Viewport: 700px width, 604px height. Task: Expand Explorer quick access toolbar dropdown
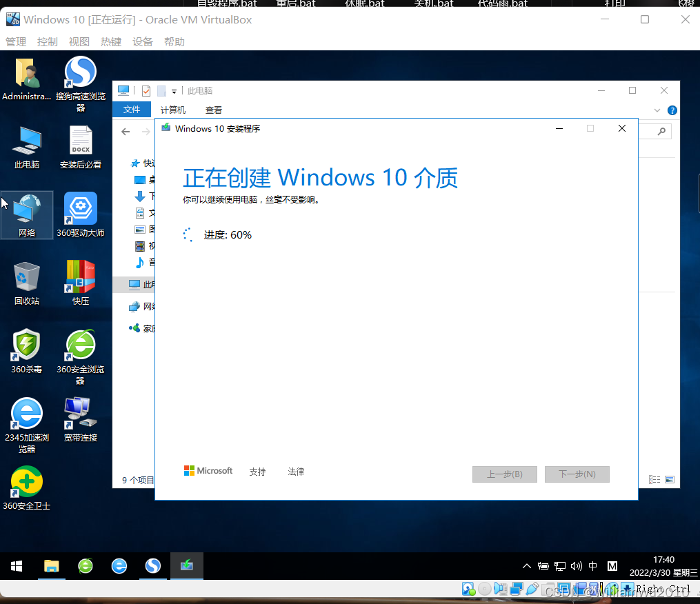[x=174, y=91]
